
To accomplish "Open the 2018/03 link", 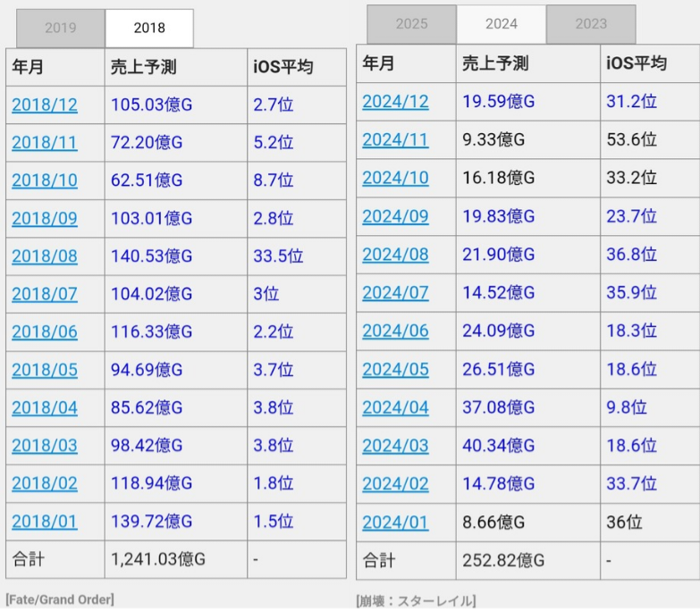I will click(45, 446).
